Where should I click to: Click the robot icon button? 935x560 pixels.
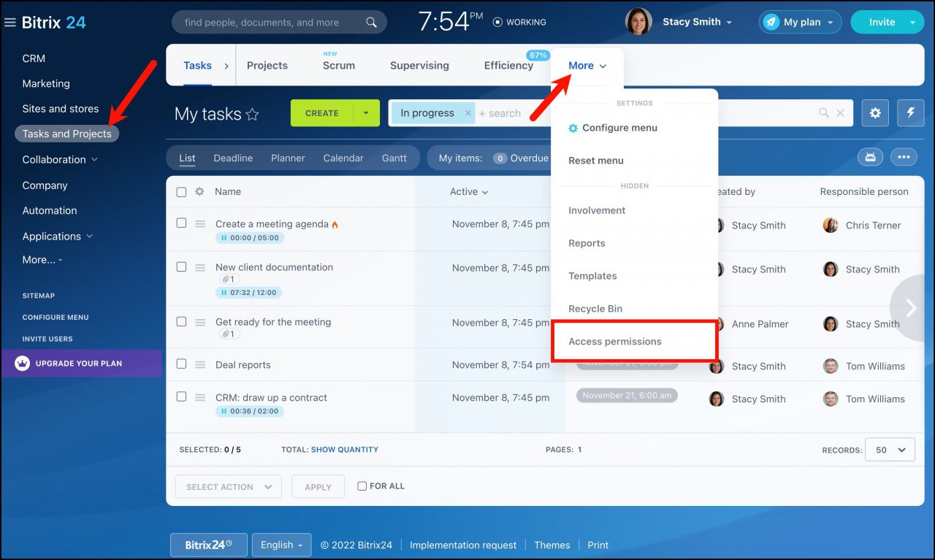[x=870, y=157]
